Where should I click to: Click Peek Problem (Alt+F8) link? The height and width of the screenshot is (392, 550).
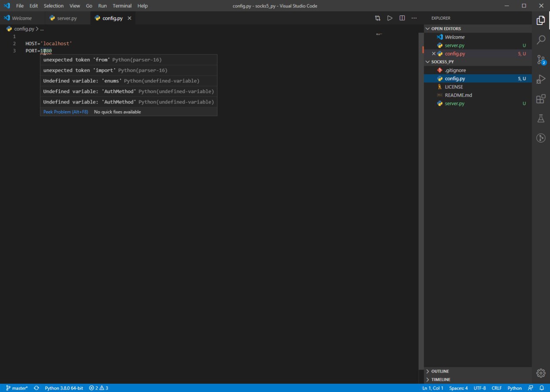[x=66, y=112]
